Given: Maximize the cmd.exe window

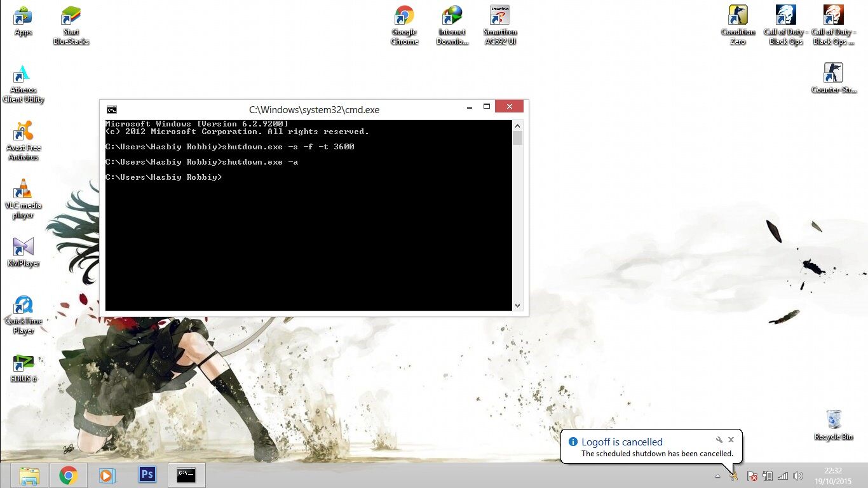Looking at the screenshot, I should [x=487, y=107].
